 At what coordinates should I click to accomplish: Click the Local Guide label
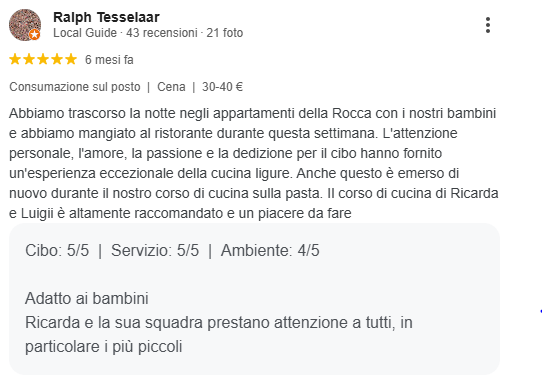pos(85,33)
